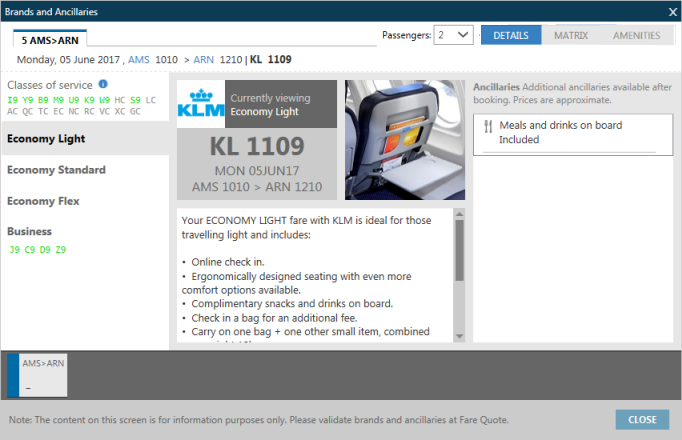682x440 pixels.
Task: Click the AMS airport link in header
Action: click(x=140, y=60)
